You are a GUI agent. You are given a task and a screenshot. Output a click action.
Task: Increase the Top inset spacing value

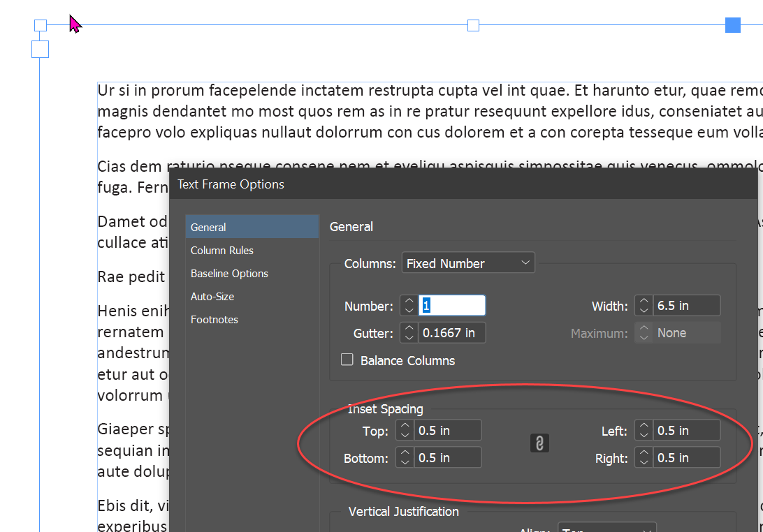405,426
